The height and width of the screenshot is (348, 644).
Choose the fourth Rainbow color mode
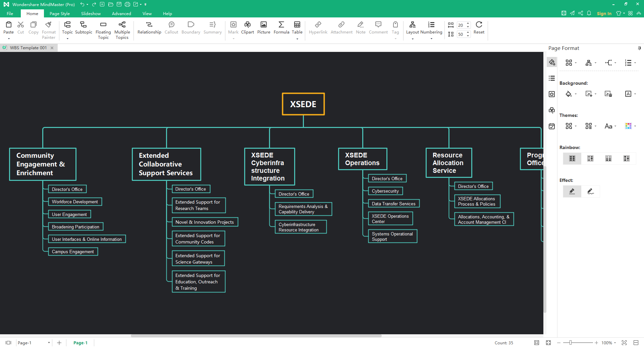(x=627, y=158)
